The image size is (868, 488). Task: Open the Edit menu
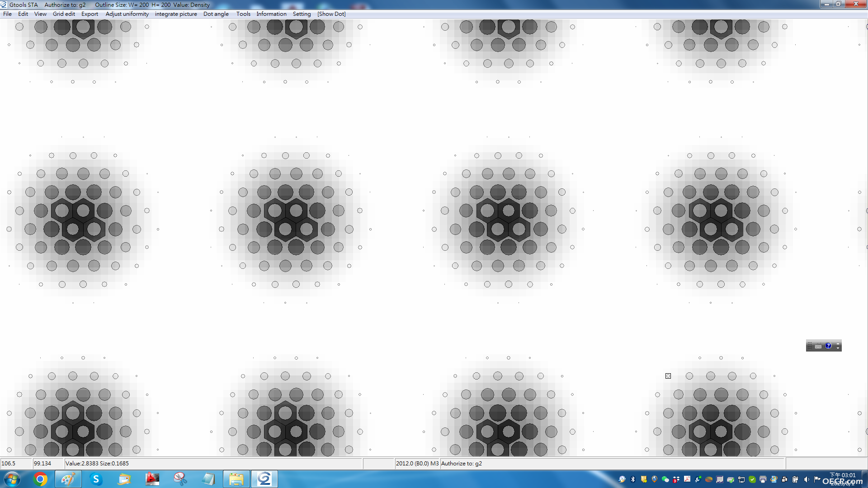23,14
